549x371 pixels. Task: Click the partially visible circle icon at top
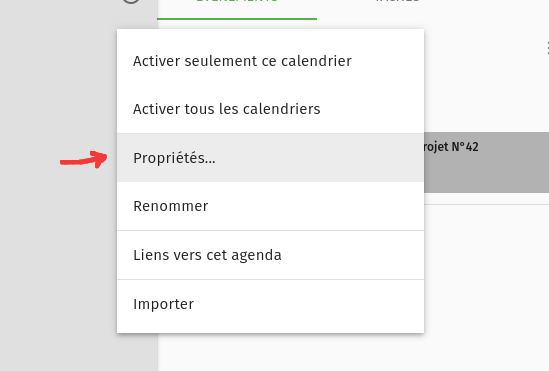(131, 1)
